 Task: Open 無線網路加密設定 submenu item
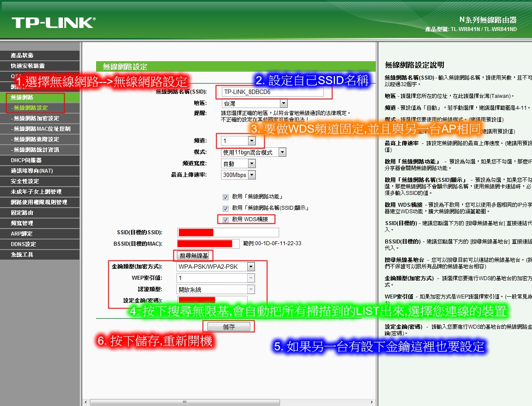pyautogui.click(x=40, y=118)
